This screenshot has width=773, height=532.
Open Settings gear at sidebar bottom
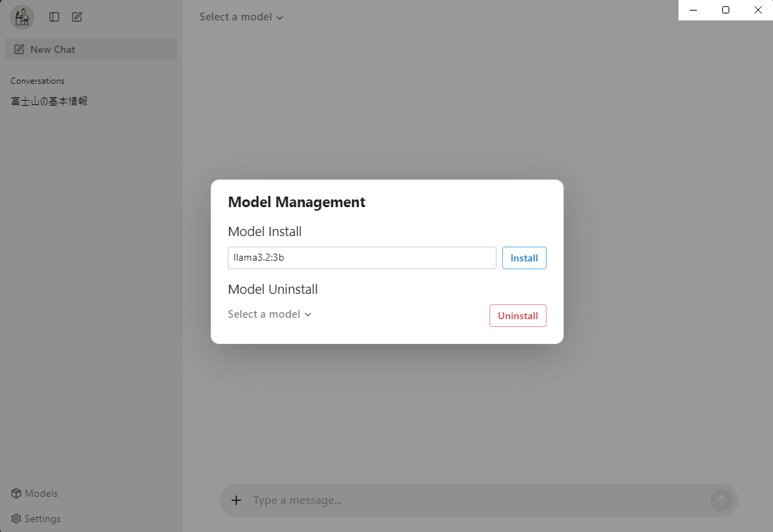coord(16,519)
